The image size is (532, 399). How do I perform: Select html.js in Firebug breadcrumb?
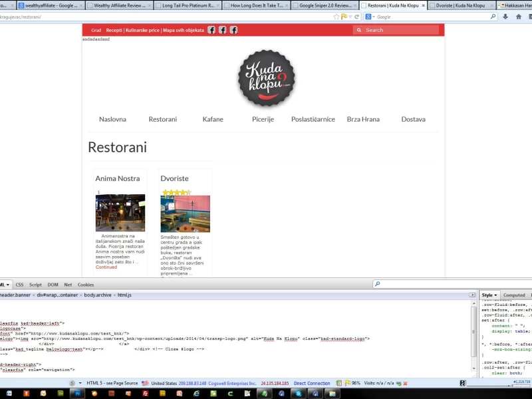coord(124,295)
